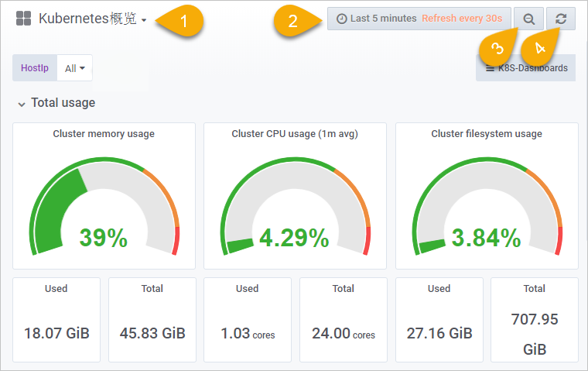Image resolution: width=588 pixels, height=371 pixels.
Task: Click the refresh dashboard icon
Action: point(561,19)
